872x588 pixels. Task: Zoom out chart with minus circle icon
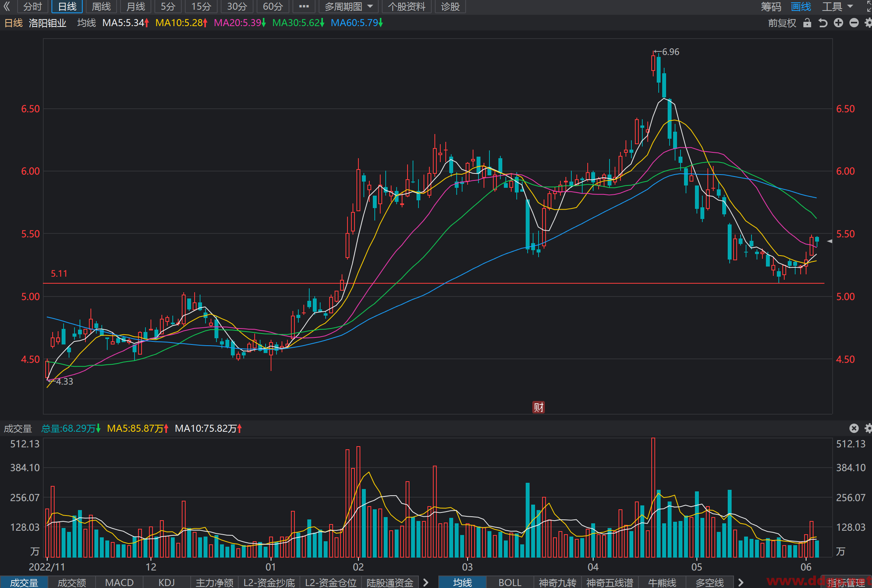tap(854, 23)
